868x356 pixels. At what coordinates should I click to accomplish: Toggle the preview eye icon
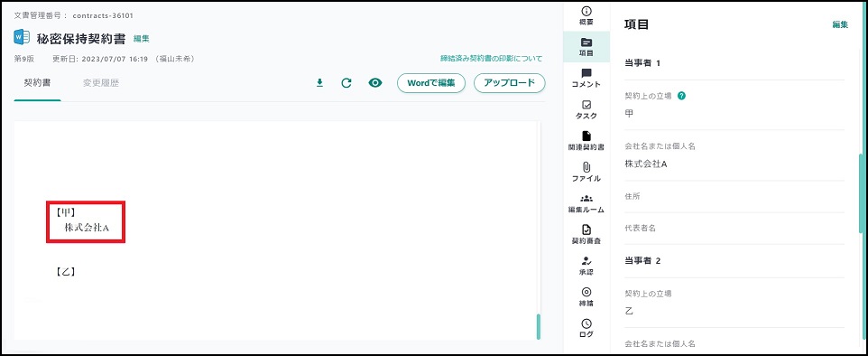point(375,83)
